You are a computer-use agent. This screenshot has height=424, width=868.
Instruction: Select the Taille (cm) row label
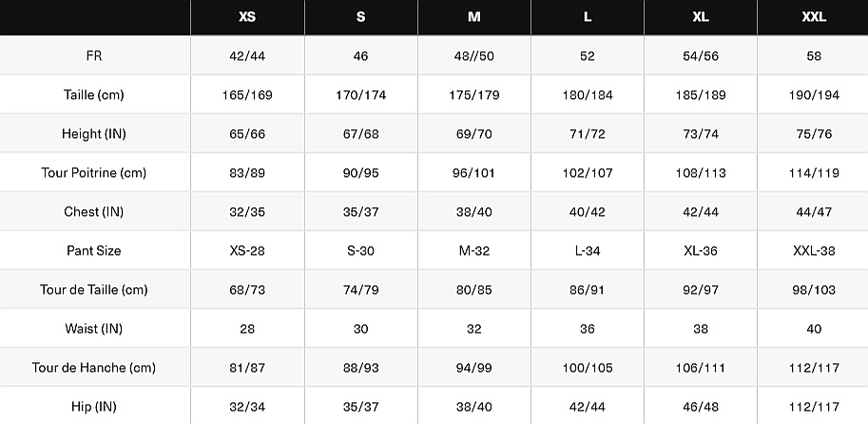[94, 95]
